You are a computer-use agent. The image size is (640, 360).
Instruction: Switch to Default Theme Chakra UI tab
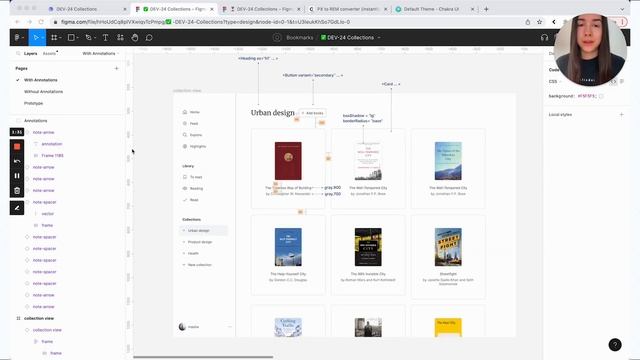tap(431, 9)
